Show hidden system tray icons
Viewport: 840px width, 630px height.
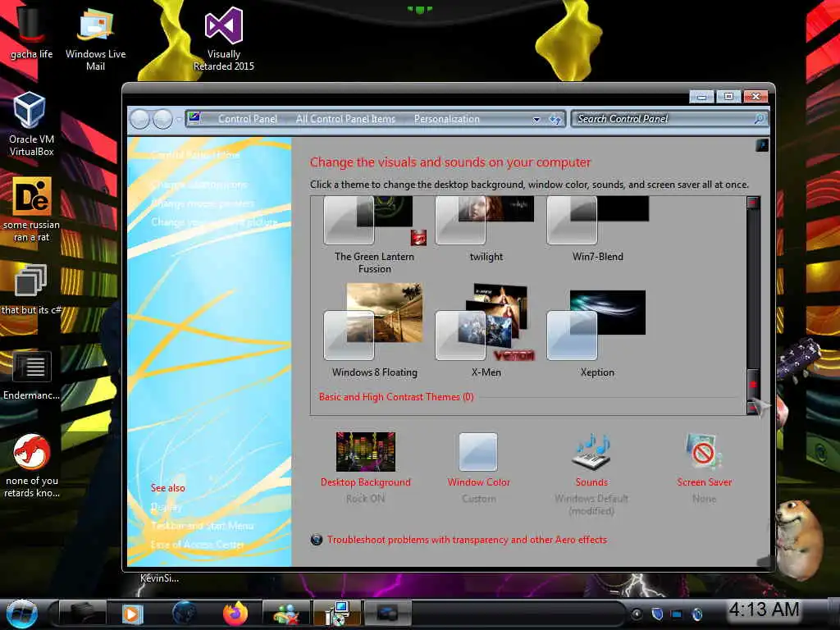coord(637,614)
